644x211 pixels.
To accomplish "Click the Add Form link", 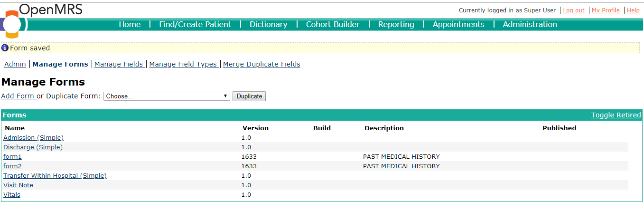I will (x=18, y=96).
